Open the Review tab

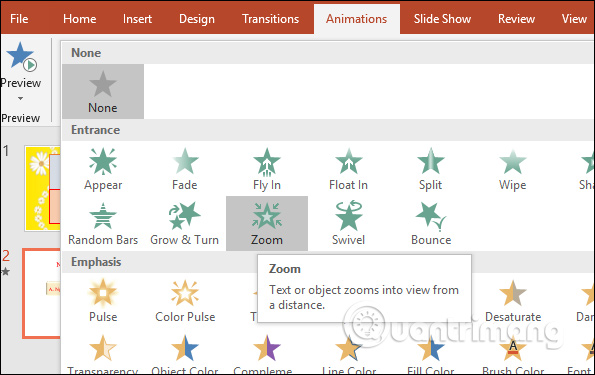516,19
